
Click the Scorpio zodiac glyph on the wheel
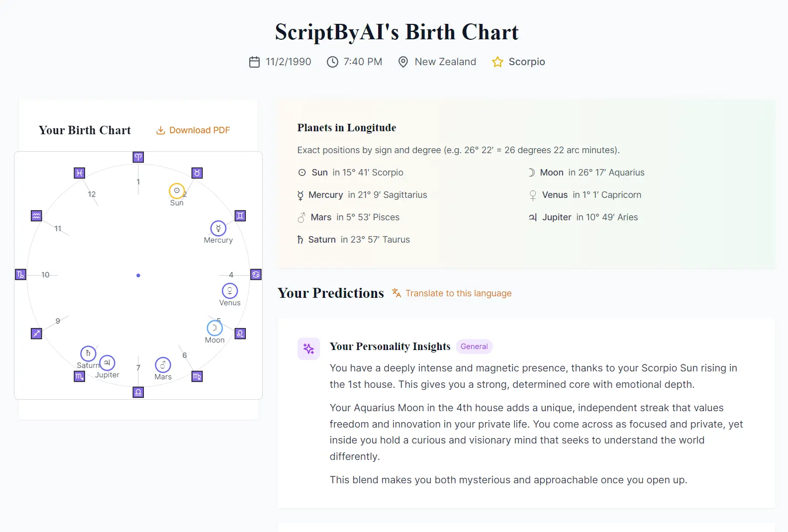tap(79, 376)
